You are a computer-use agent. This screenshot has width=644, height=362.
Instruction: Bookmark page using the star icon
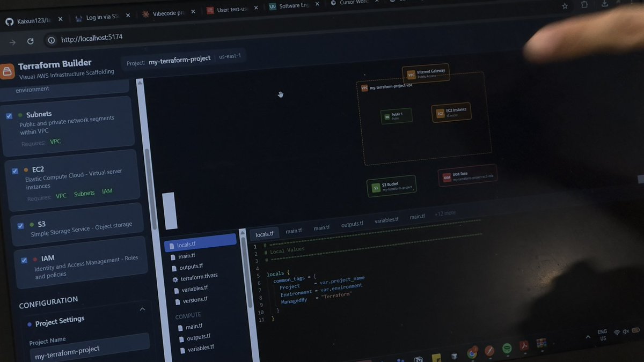pyautogui.click(x=565, y=6)
